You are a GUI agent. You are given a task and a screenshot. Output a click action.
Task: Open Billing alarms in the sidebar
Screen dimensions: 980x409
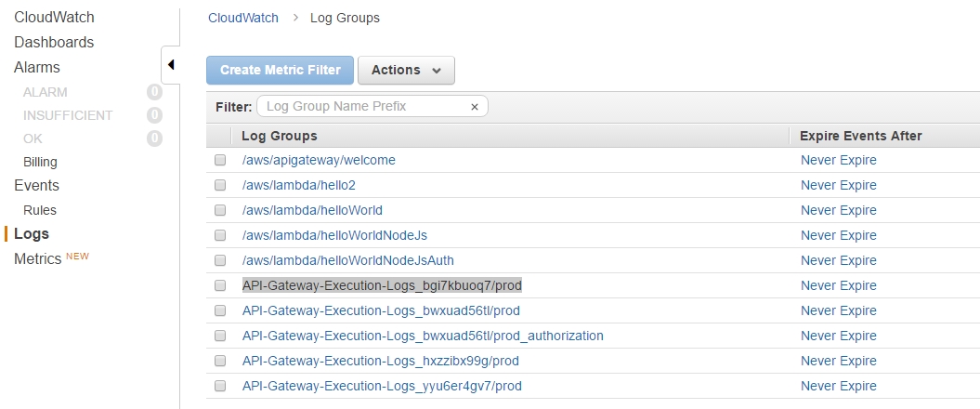tap(40, 162)
